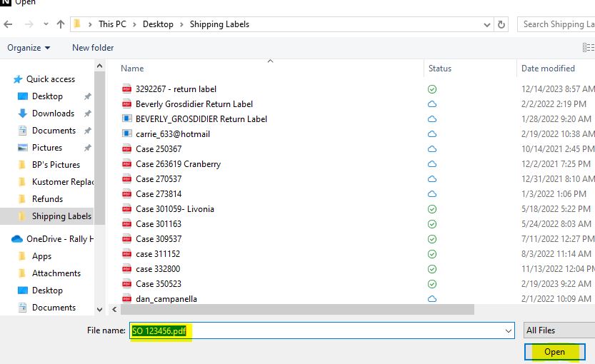Select the dan_campanella file
This screenshot has height=364, width=595.
(166, 299)
